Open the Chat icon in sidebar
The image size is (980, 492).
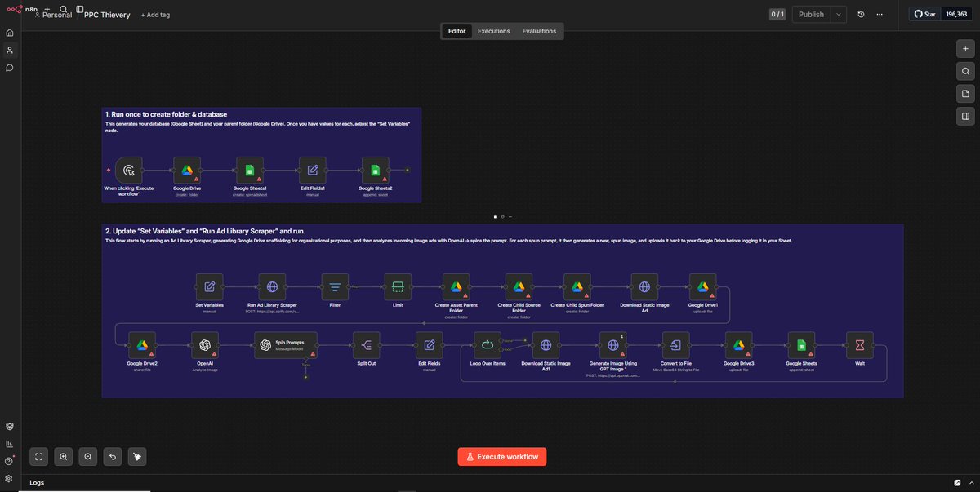pos(10,67)
